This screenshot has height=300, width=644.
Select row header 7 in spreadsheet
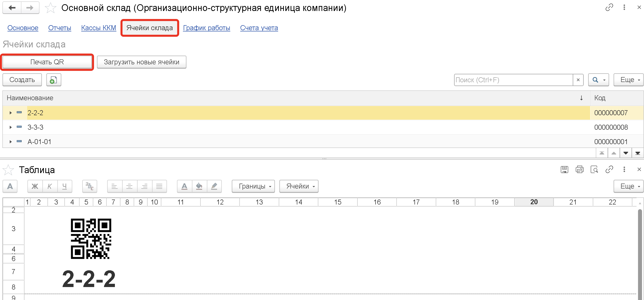[x=13, y=272]
